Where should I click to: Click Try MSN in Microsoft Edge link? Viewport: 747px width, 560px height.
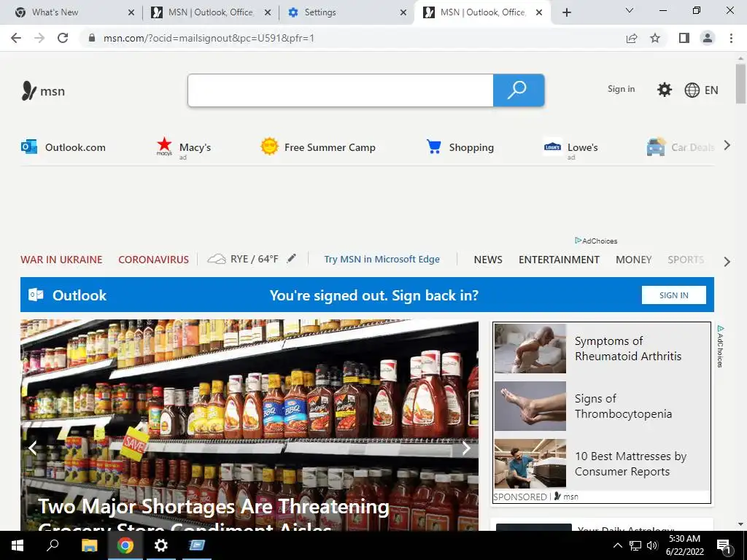click(x=382, y=259)
